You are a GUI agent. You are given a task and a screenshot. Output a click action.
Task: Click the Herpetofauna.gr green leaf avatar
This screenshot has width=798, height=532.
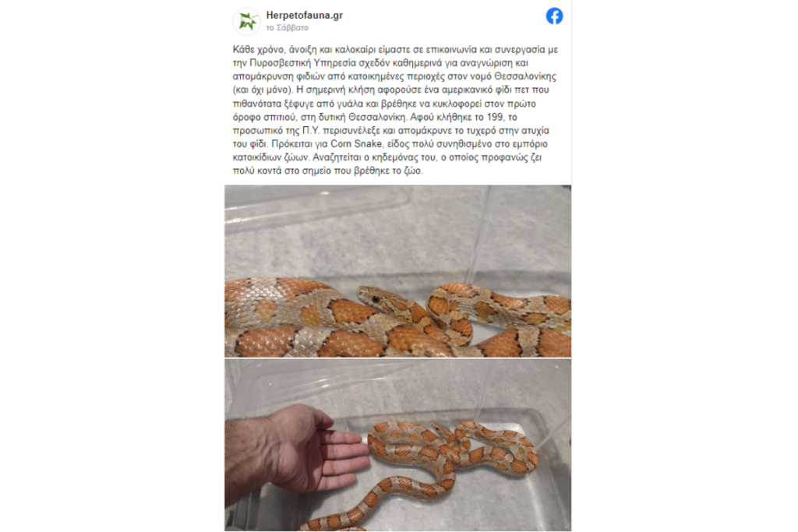[247, 21]
